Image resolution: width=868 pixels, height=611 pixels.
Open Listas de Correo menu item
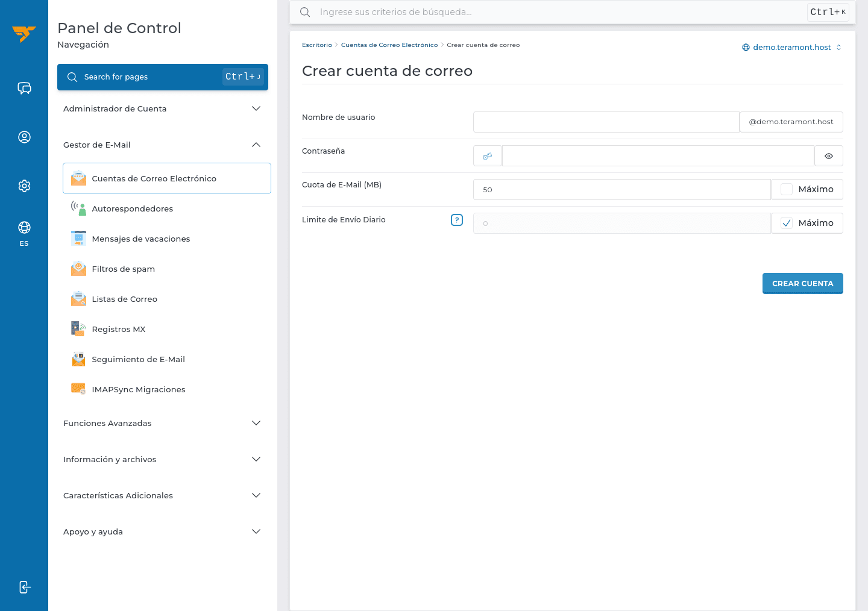(167, 299)
